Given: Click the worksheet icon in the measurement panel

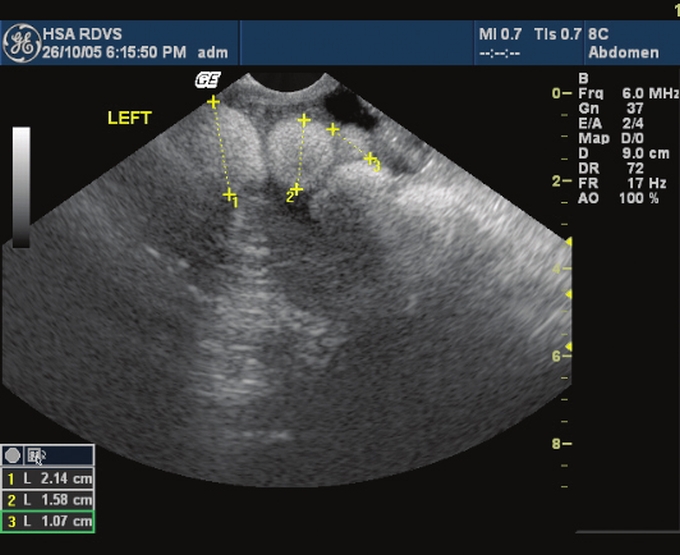Looking at the screenshot, I should (x=36, y=456).
